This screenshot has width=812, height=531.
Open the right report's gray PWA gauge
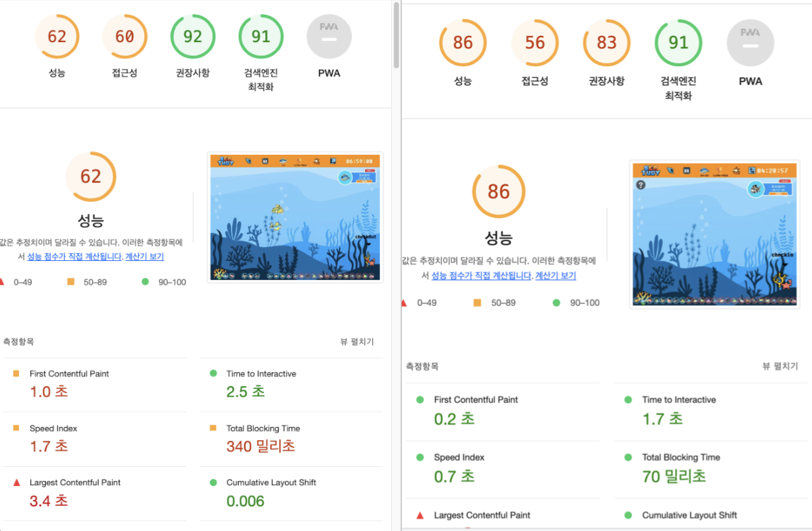[x=750, y=43]
